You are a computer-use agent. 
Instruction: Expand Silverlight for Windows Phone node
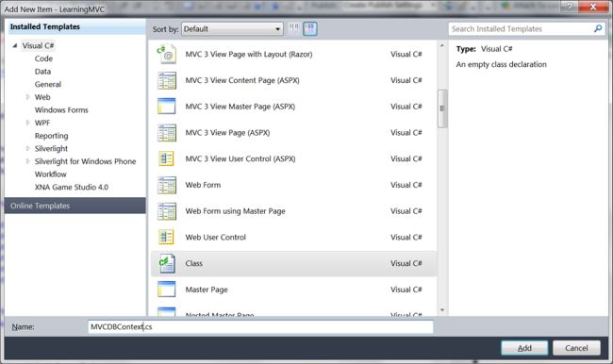pos(27,161)
